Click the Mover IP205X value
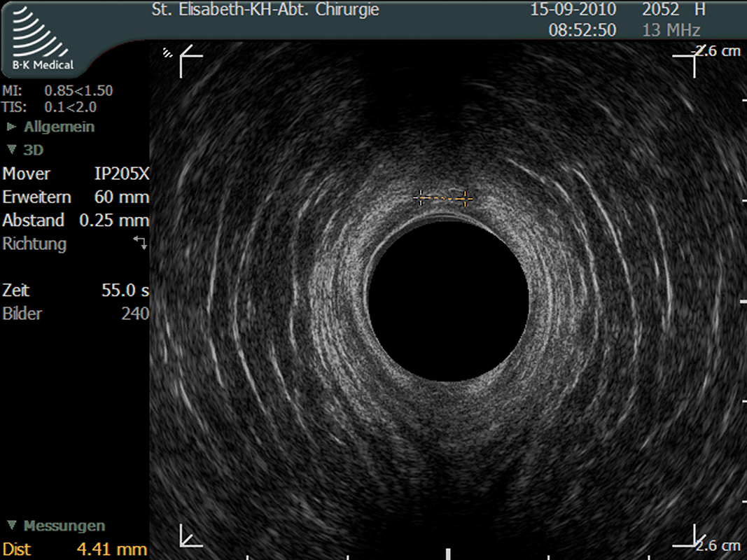This screenshot has width=747, height=560. pyautogui.click(x=122, y=174)
